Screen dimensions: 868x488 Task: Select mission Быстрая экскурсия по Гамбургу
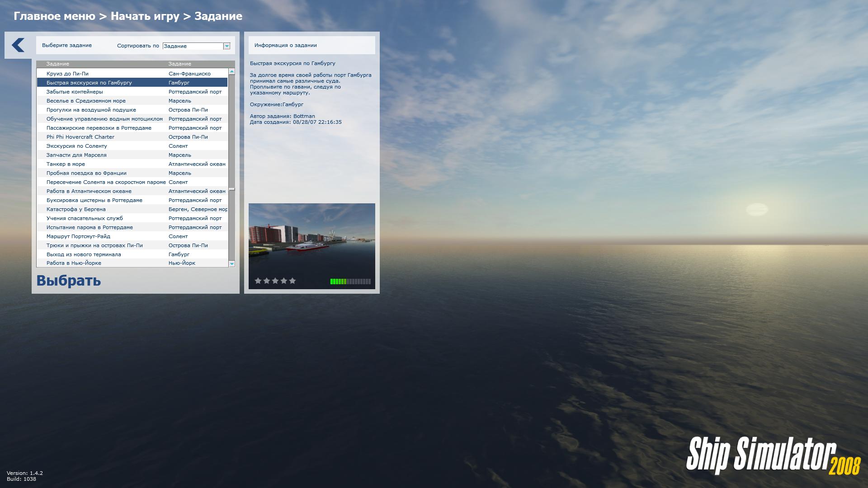pos(132,83)
